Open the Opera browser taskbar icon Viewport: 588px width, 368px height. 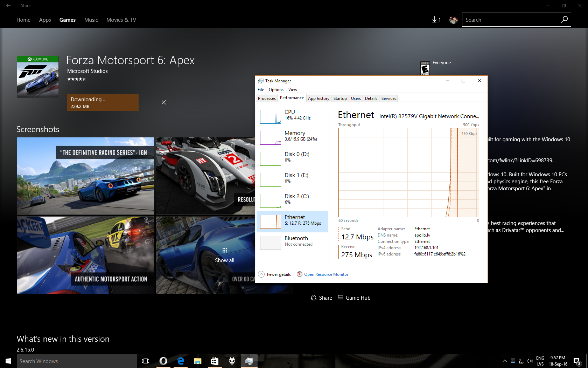pyautogui.click(x=163, y=361)
